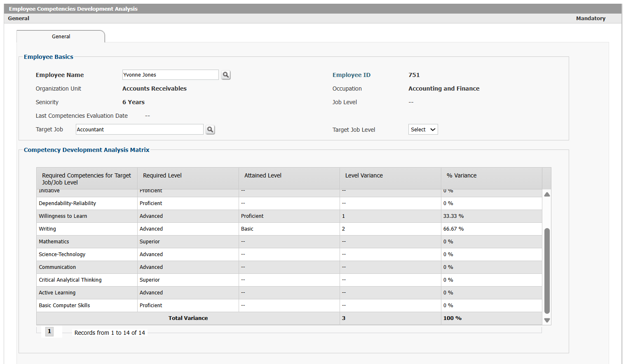This screenshot has width=626, height=364.
Task: Click the 100 % total variance value
Action: point(453,318)
